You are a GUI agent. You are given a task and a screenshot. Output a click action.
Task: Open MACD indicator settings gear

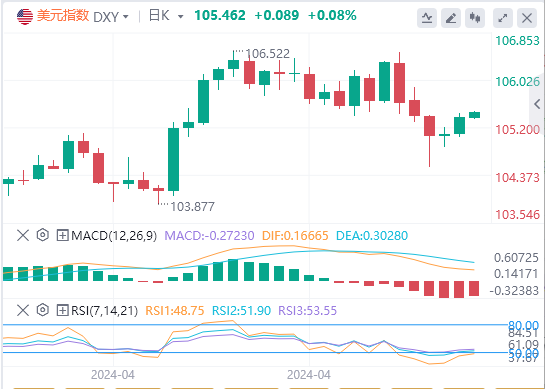coord(42,235)
